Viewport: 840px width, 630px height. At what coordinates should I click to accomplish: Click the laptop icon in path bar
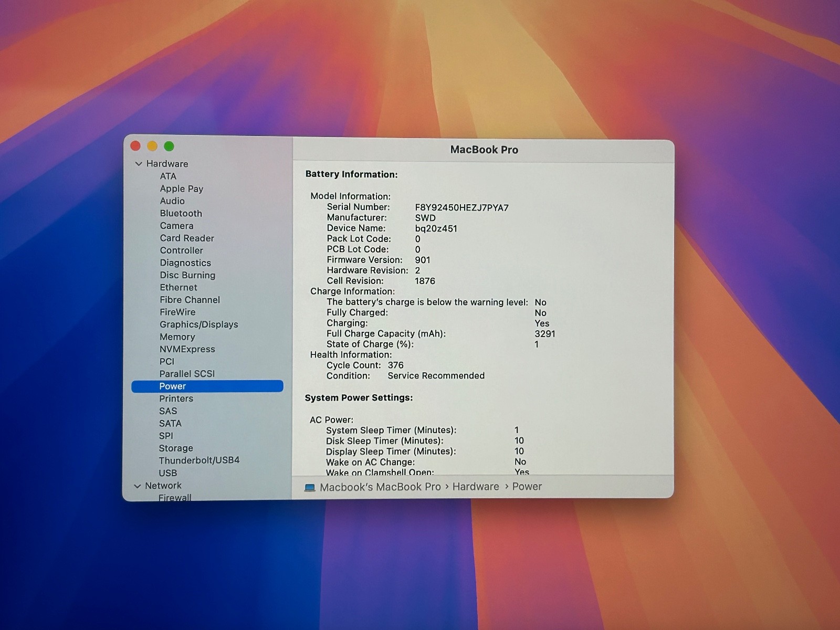click(x=310, y=488)
